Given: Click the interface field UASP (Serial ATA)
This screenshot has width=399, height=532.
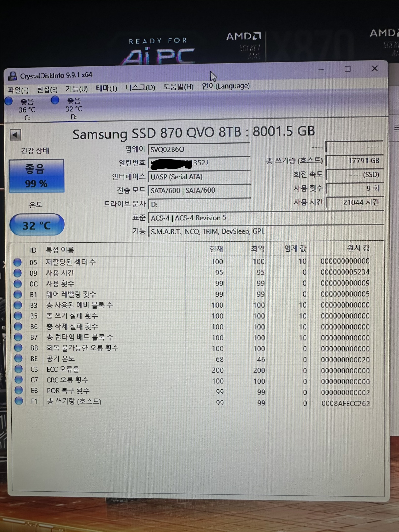Looking at the screenshot, I should point(199,177).
